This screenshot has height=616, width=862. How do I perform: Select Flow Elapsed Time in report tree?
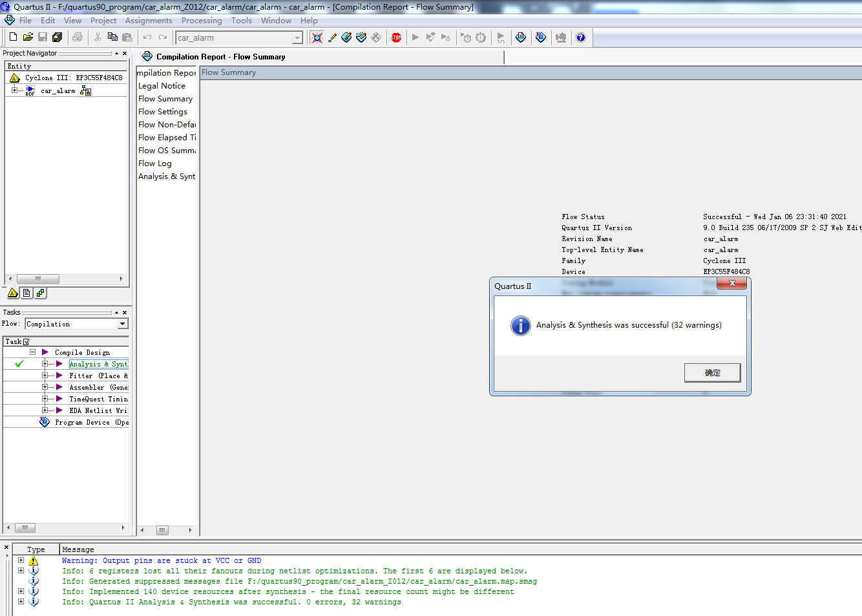click(167, 138)
